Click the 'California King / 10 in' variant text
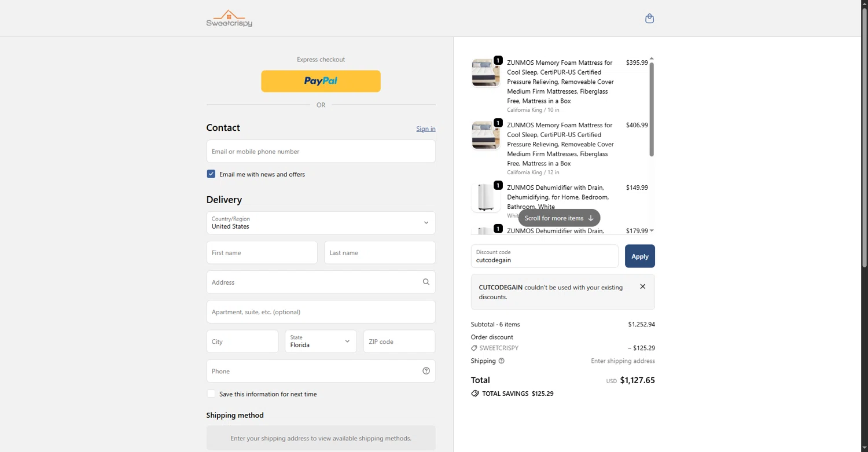 tap(533, 110)
